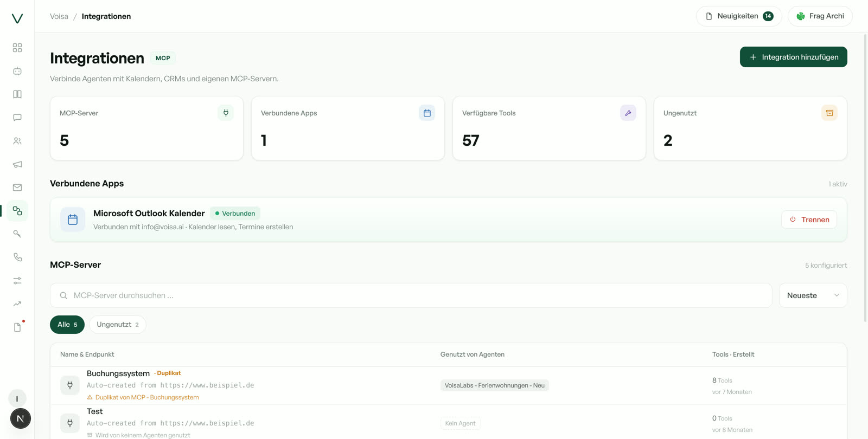Click the Tools · Erstellt column header
This screenshot has width=868, height=439.
click(x=733, y=354)
